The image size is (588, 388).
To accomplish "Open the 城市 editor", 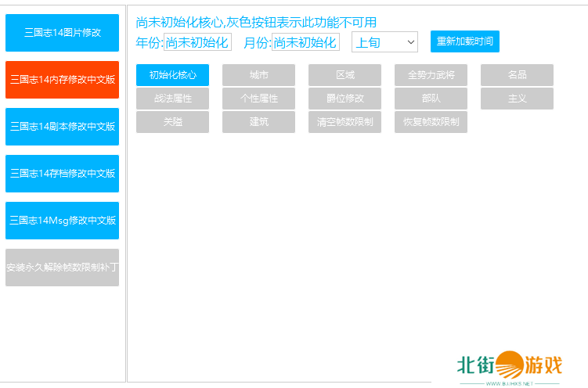I will click(258, 75).
